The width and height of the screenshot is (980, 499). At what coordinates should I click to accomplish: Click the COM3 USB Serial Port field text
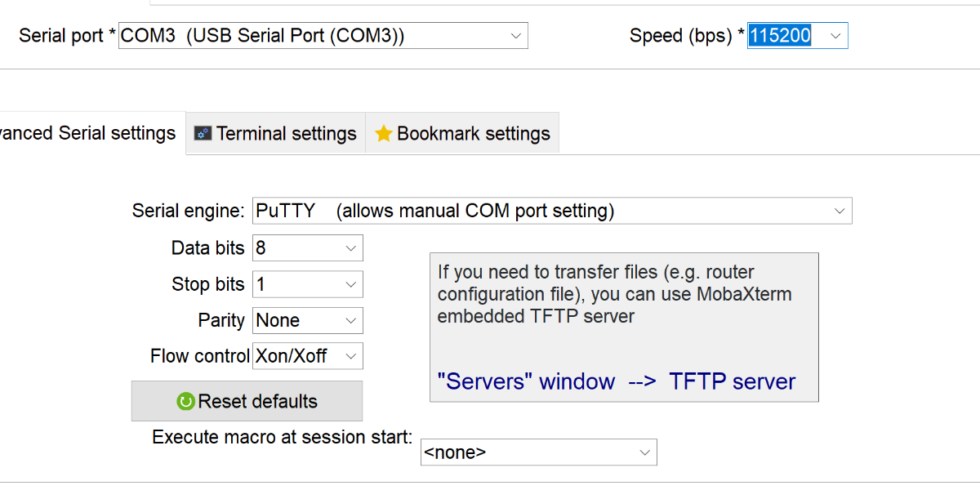(262, 36)
